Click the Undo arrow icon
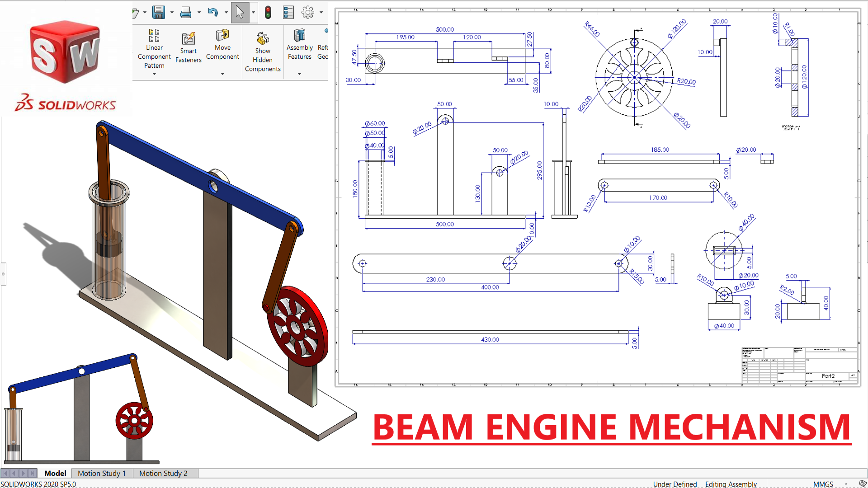The width and height of the screenshot is (868, 488). [x=213, y=12]
